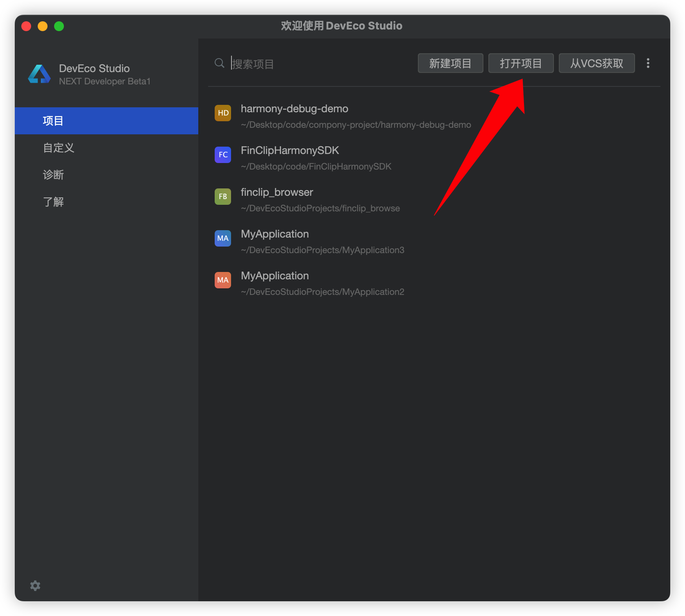Click the 新建项目 button
This screenshot has height=616, width=685.
[x=450, y=63]
